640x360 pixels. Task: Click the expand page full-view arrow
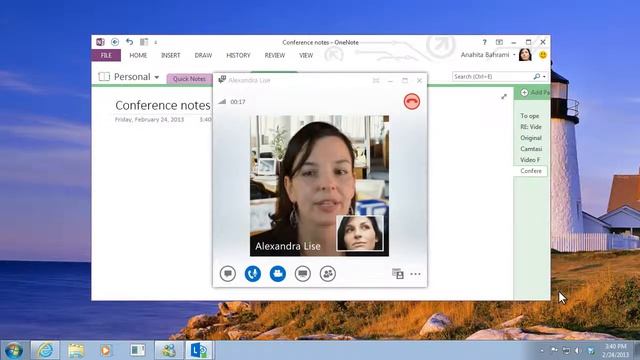(504, 96)
